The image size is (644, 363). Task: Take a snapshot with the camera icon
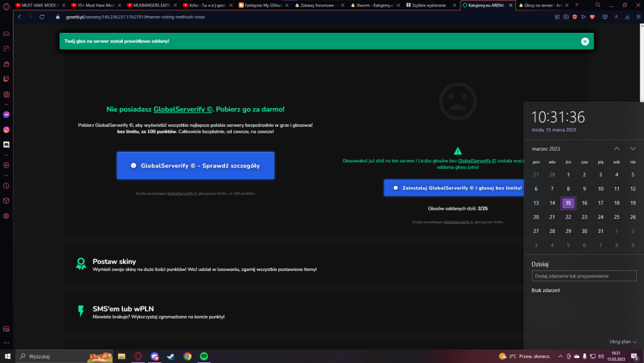click(566, 17)
